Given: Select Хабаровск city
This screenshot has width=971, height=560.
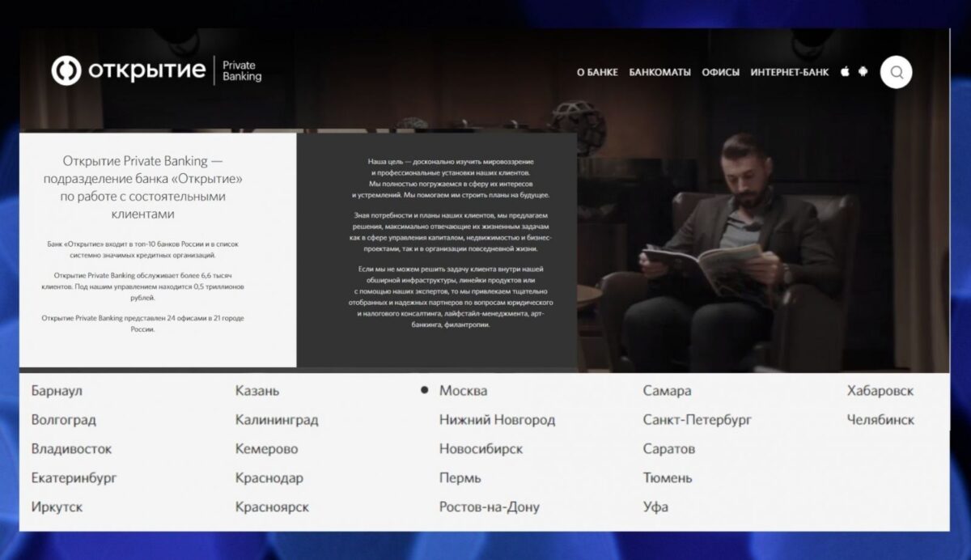Looking at the screenshot, I should pos(880,391).
